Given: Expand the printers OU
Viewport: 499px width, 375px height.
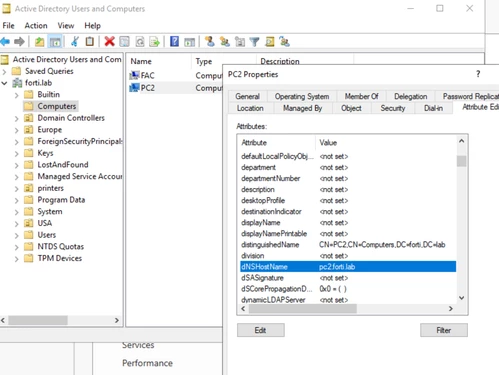Looking at the screenshot, I should tap(17, 189).
